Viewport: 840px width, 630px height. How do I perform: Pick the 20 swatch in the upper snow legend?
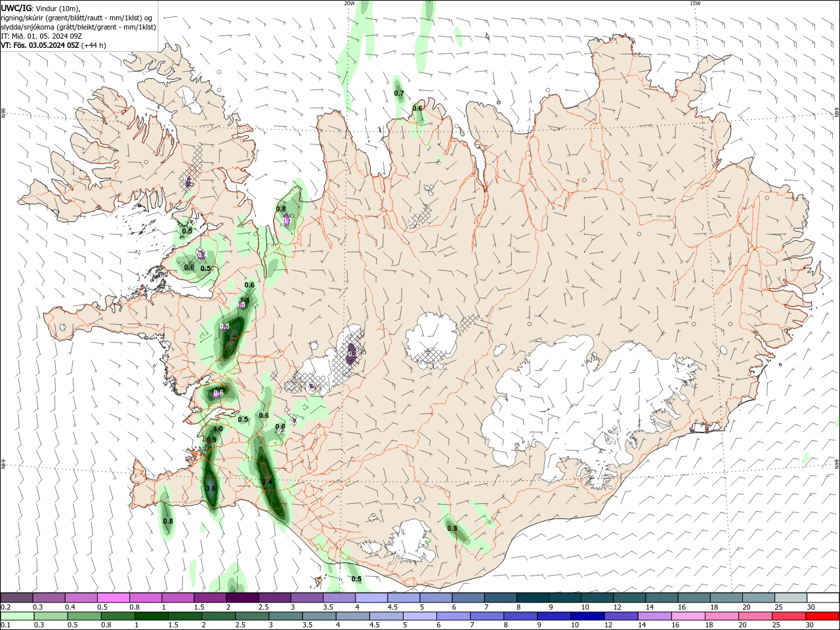(759, 598)
